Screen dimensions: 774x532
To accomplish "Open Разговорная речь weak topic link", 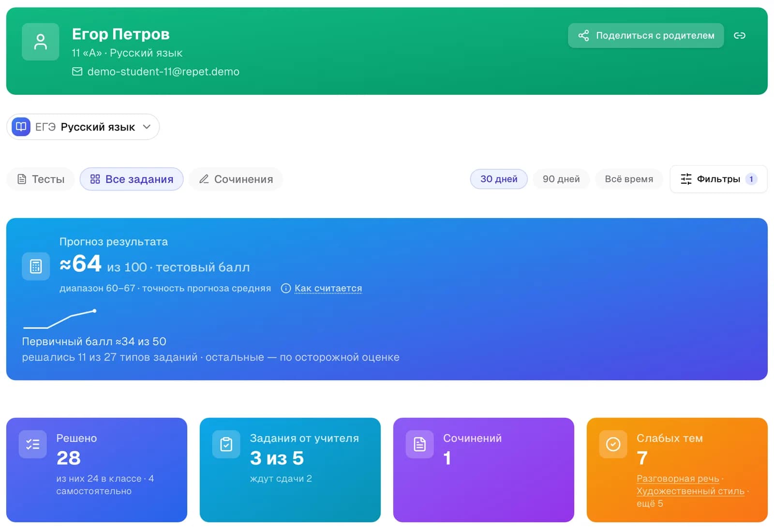I will pos(678,478).
